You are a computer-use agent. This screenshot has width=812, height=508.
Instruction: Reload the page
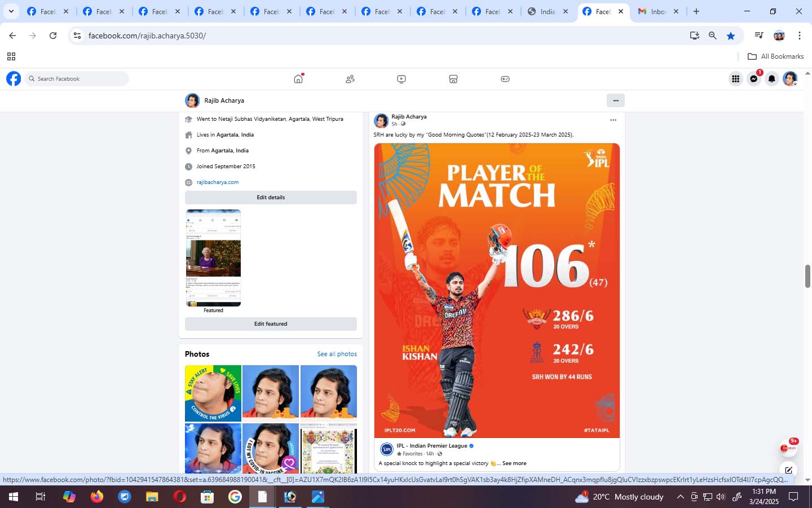[53, 36]
